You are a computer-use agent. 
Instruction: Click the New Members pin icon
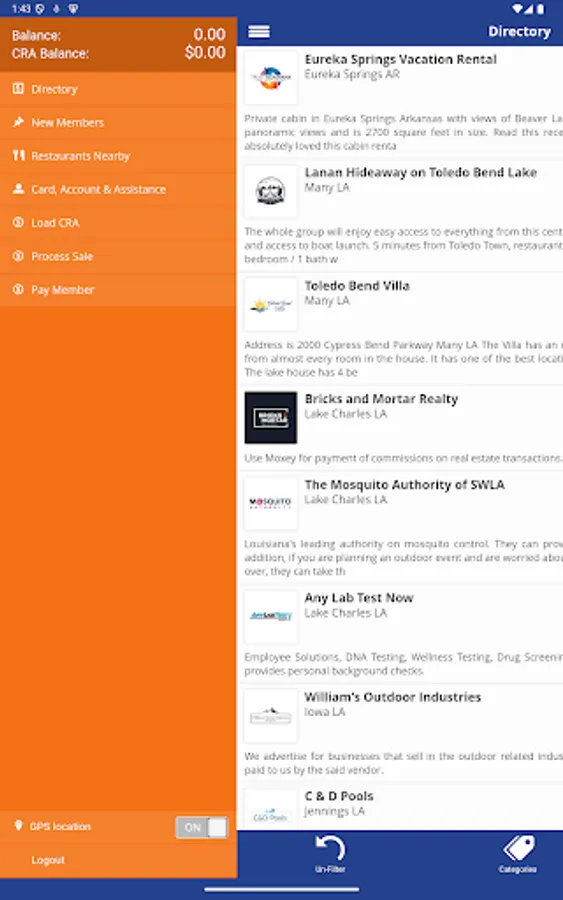18,122
